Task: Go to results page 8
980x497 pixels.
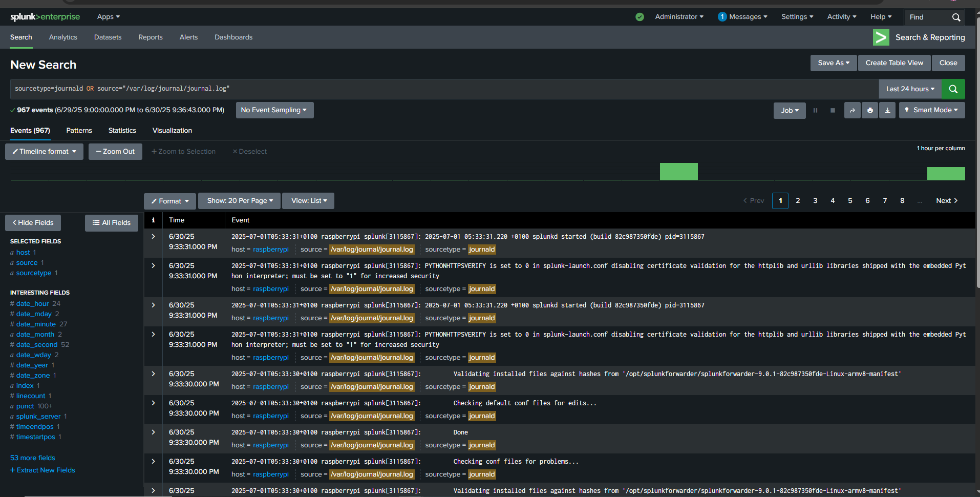Action: tap(902, 201)
